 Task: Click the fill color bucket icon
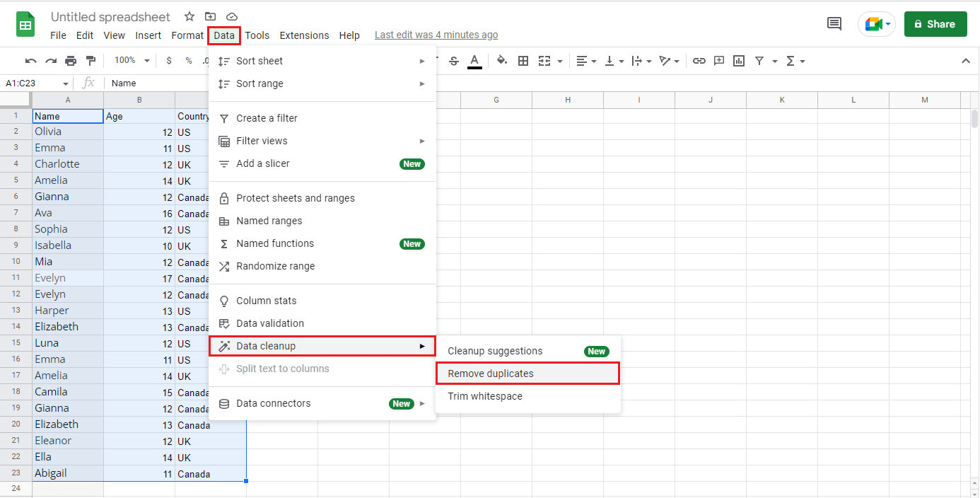point(502,61)
